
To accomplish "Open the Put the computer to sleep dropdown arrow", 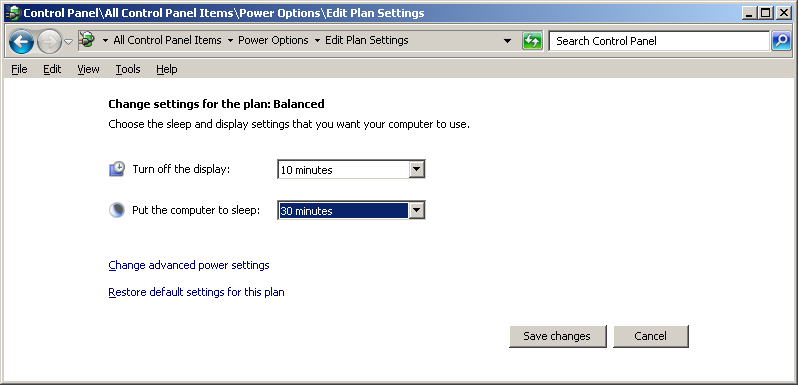I will click(x=417, y=210).
